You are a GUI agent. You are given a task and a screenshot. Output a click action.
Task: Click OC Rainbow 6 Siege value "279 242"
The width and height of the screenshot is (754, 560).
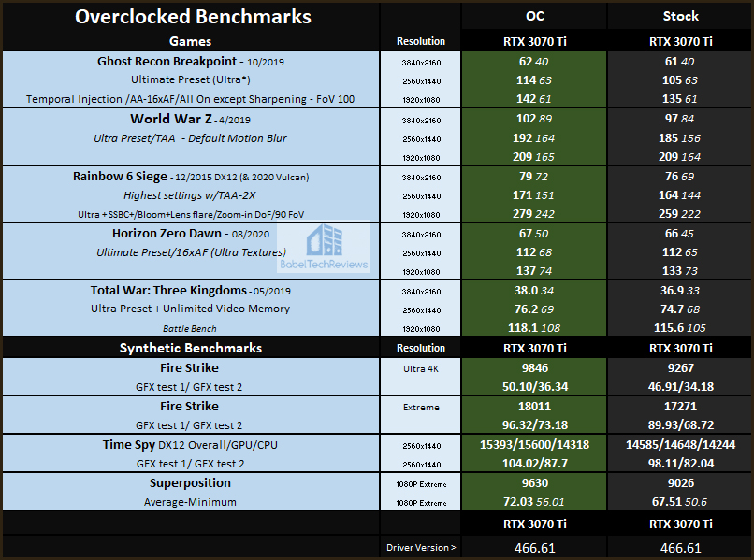[534, 214]
